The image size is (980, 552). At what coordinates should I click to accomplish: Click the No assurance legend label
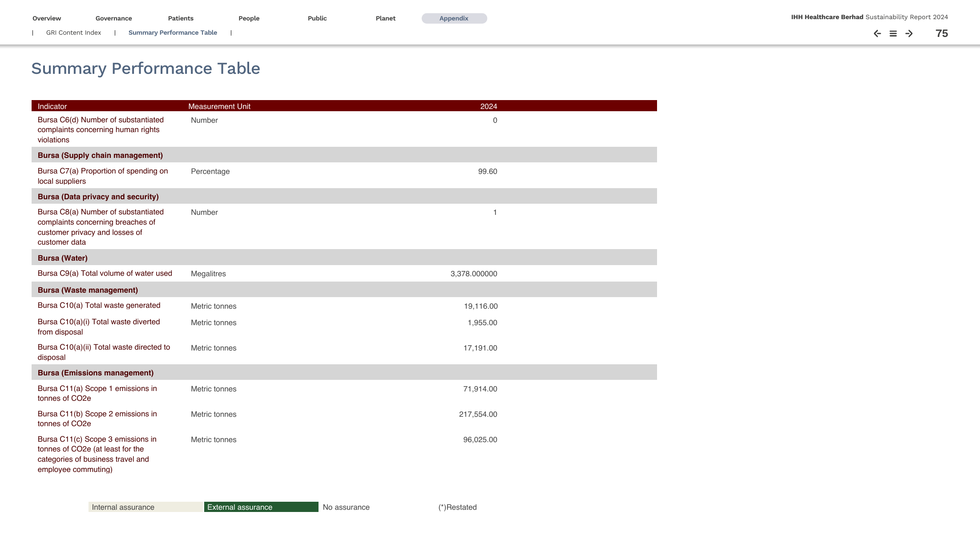[x=346, y=507]
